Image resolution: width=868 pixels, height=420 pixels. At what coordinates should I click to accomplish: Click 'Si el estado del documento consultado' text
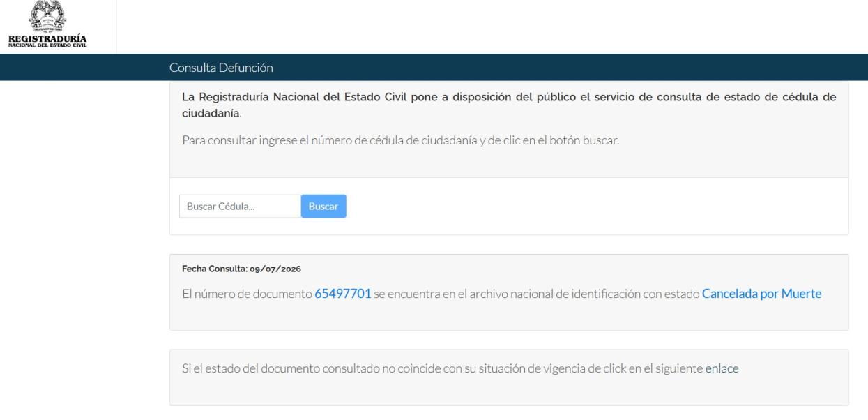pyautogui.click(x=460, y=368)
